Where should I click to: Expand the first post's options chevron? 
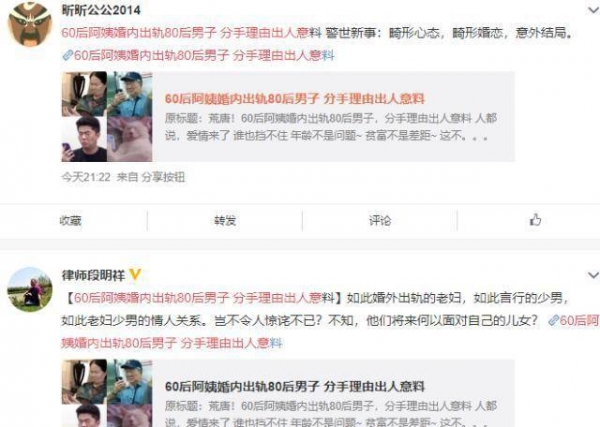point(593,10)
